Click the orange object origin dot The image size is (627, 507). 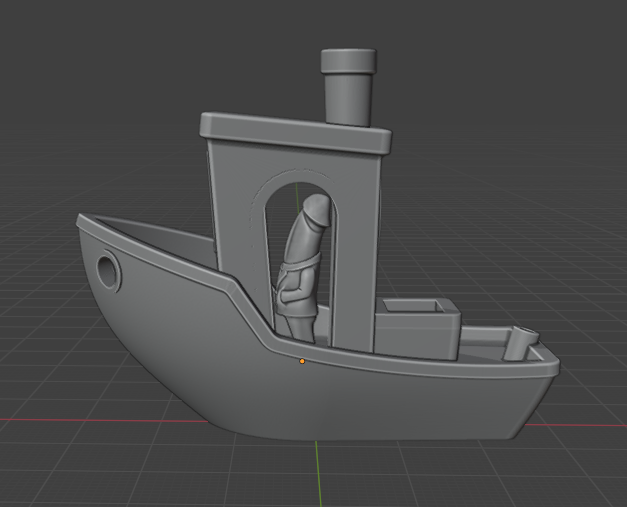(x=302, y=361)
